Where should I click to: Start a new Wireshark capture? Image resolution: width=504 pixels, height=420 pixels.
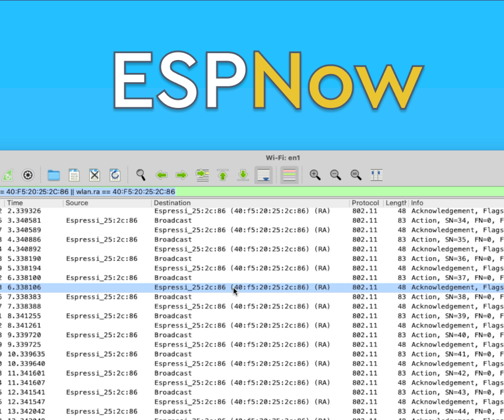click(x=8, y=175)
